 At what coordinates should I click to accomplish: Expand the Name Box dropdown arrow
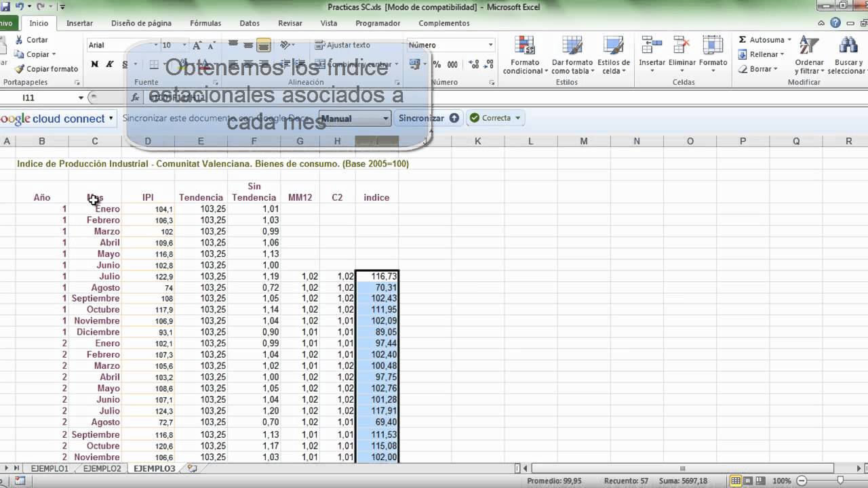point(81,98)
